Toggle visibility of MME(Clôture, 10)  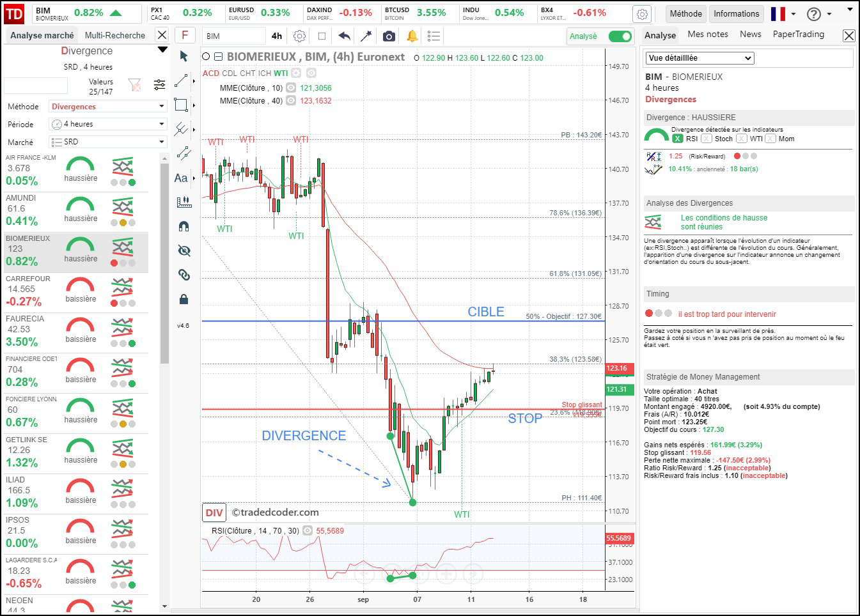(291, 88)
